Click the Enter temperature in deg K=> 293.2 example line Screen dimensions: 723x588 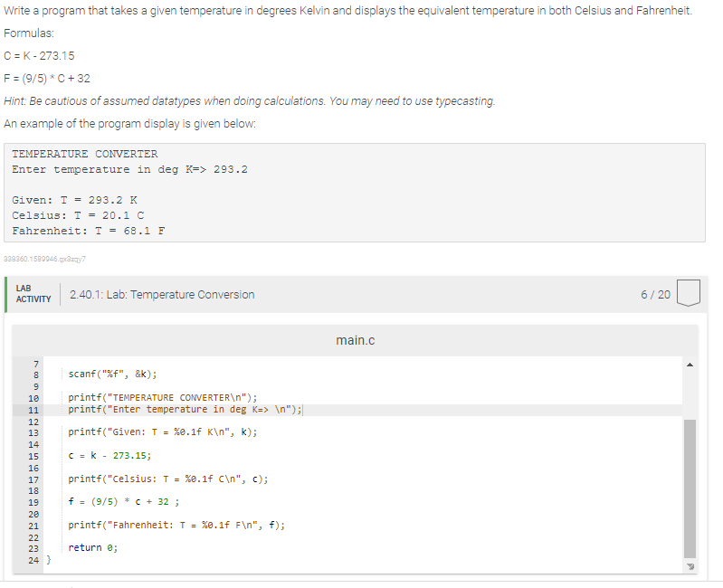pos(130,169)
